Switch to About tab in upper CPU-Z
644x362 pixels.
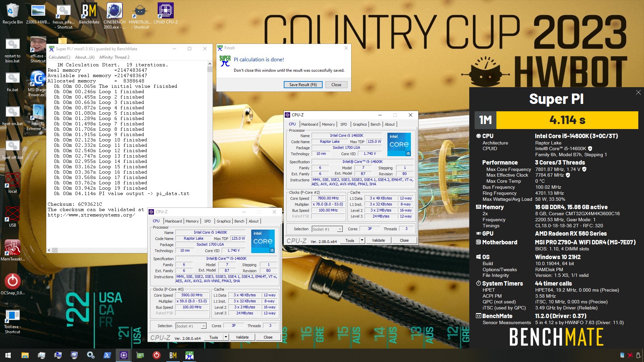click(x=389, y=124)
